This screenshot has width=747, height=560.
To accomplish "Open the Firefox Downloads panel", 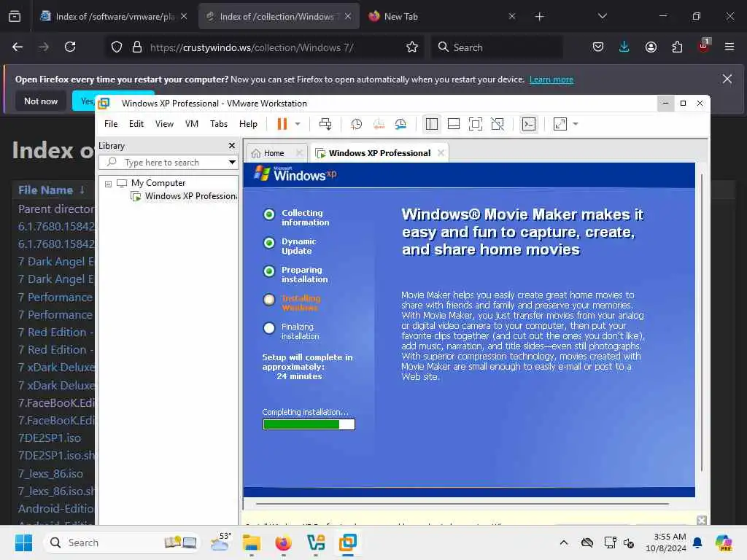I will (624, 47).
